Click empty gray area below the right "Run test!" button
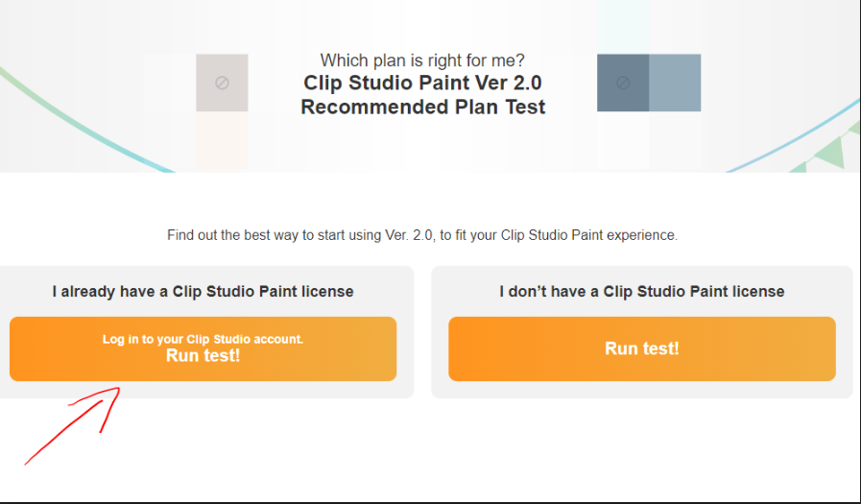 click(x=641, y=389)
